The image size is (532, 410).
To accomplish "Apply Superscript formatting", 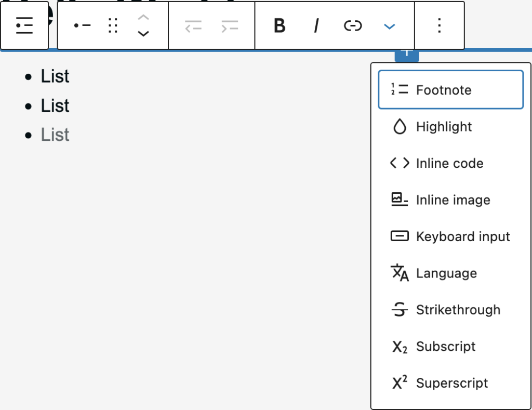I will click(x=451, y=383).
